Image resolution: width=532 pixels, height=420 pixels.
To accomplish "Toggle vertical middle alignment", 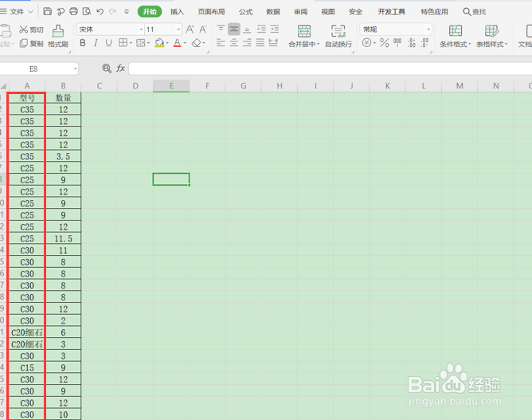I will 234,29.
